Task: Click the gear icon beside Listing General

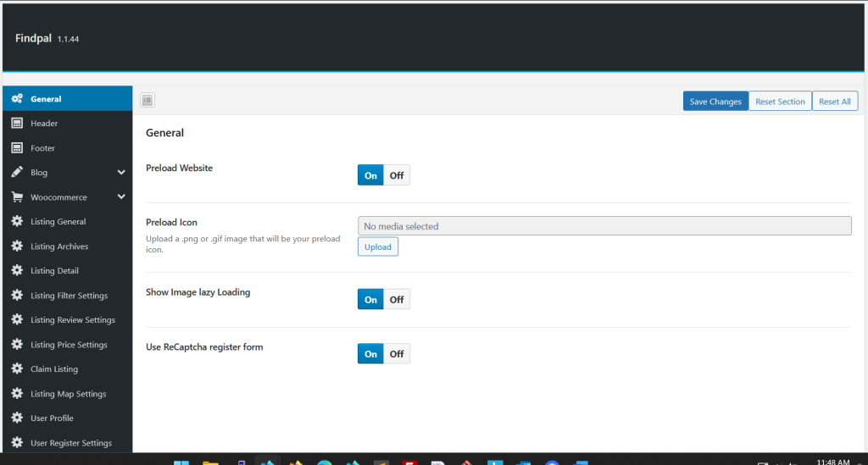Action: [17, 222]
